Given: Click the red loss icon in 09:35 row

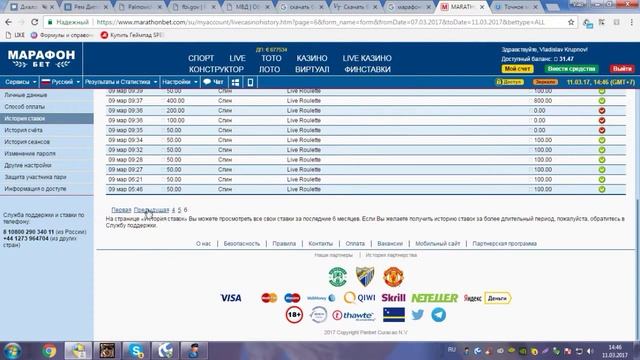Looking at the screenshot, I should tap(602, 130).
